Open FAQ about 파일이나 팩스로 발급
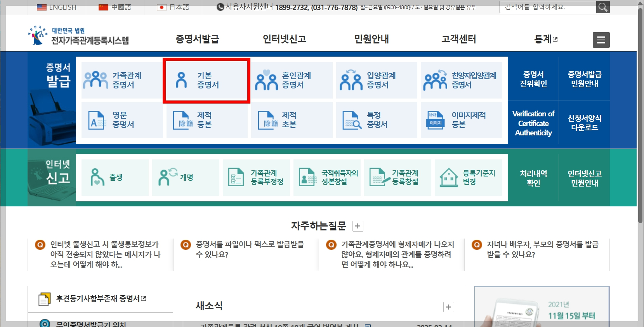This screenshot has height=327, width=644. point(250,249)
